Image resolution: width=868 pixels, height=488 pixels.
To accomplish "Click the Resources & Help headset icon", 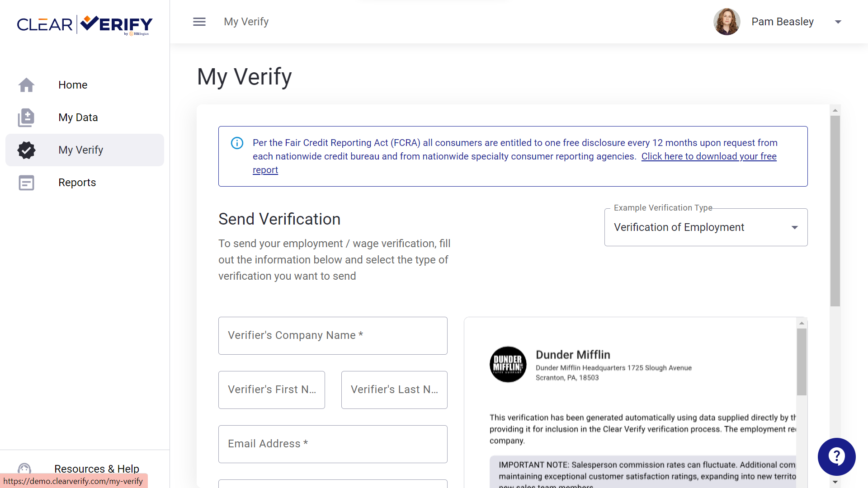I will [24, 469].
